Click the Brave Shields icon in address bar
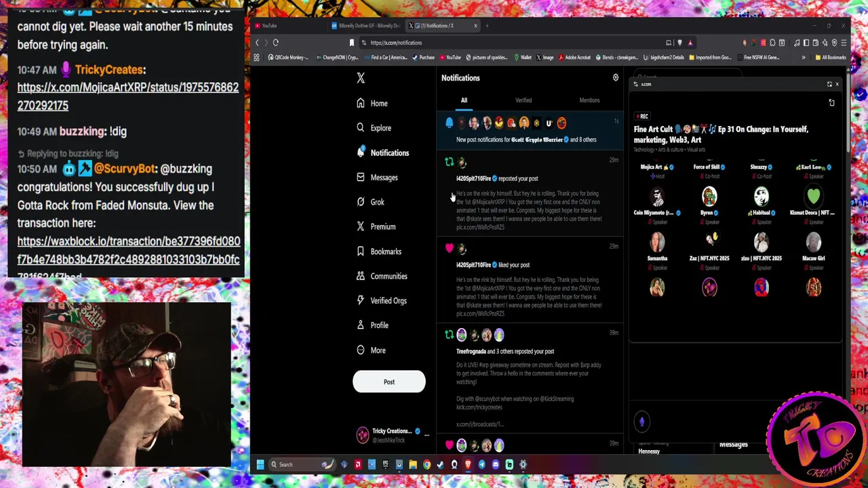Viewport: 868px width, 488px height. click(x=679, y=43)
